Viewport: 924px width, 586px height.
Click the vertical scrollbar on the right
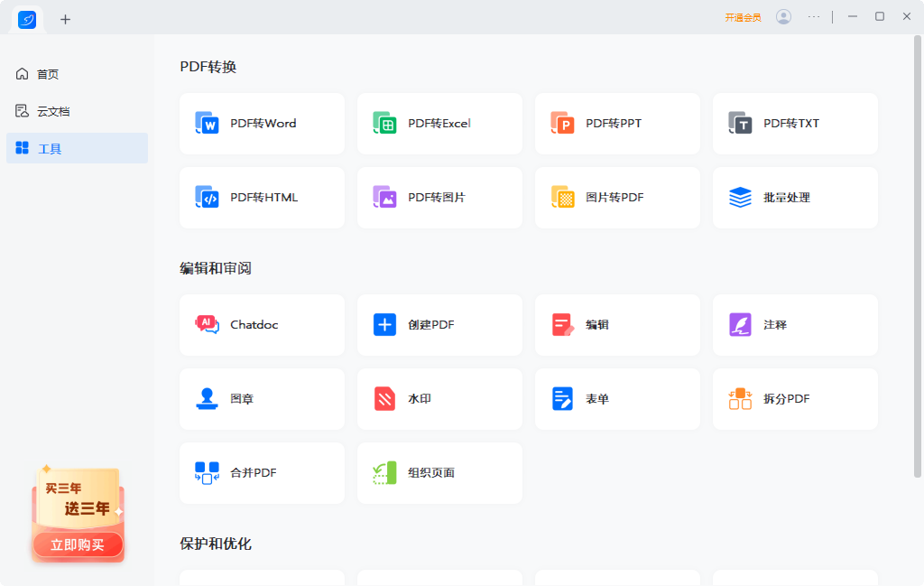coord(918,256)
